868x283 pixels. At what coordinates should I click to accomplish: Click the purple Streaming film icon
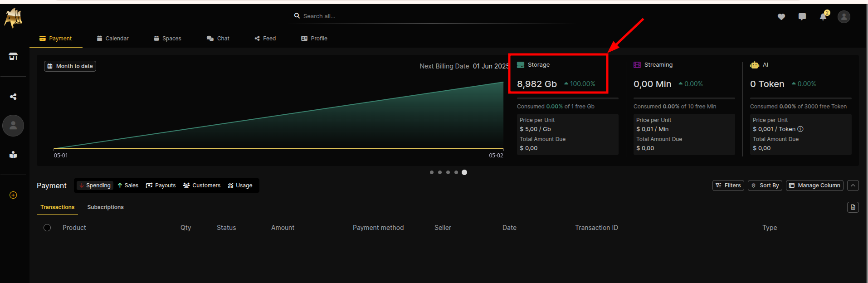point(637,65)
